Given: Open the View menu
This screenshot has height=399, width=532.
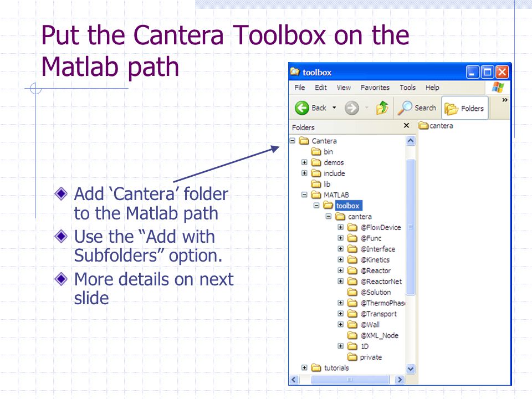Looking at the screenshot, I should coord(344,88).
